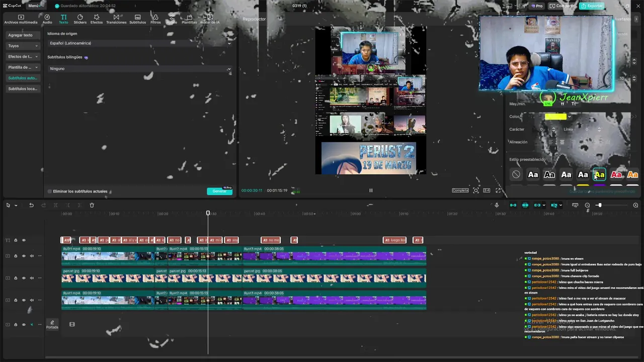
Task: Toggle the main track magnet
Action: pyautogui.click(x=513, y=205)
